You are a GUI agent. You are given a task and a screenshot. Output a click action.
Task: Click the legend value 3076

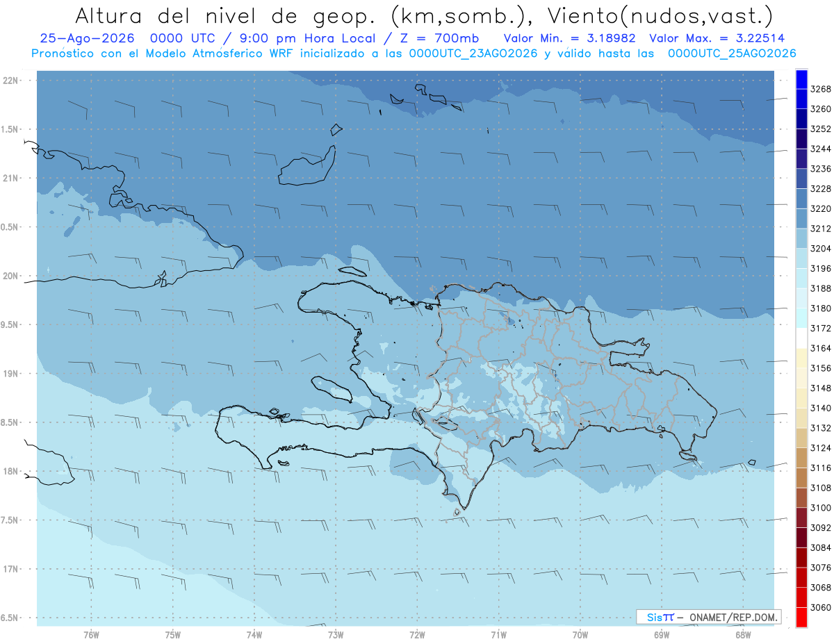click(821, 568)
